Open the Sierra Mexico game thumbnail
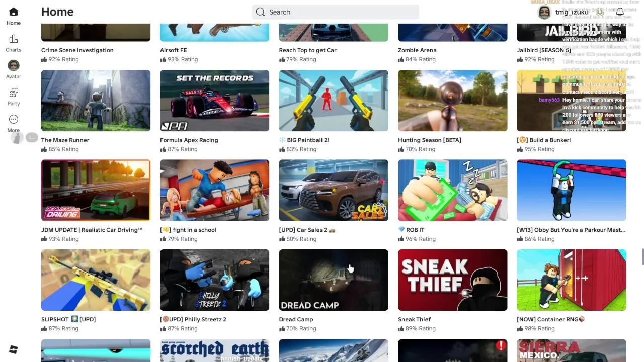Image resolution: width=644 pixels, height=362 pixels. click(x=571, y=351)
